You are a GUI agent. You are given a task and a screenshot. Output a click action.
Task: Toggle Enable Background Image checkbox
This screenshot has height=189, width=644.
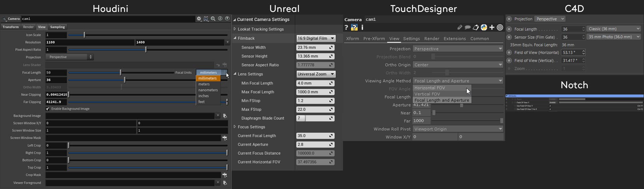pos(48,109)
